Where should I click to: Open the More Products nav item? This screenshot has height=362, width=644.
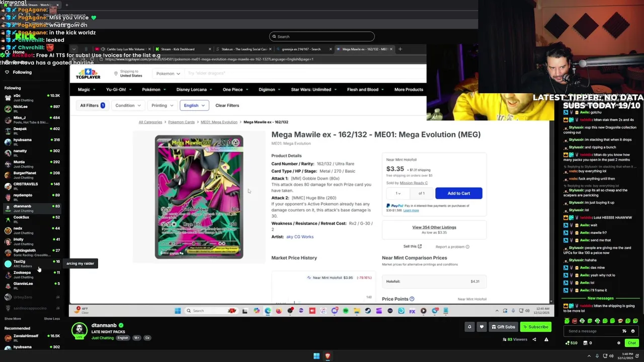[x=409, y=89]
